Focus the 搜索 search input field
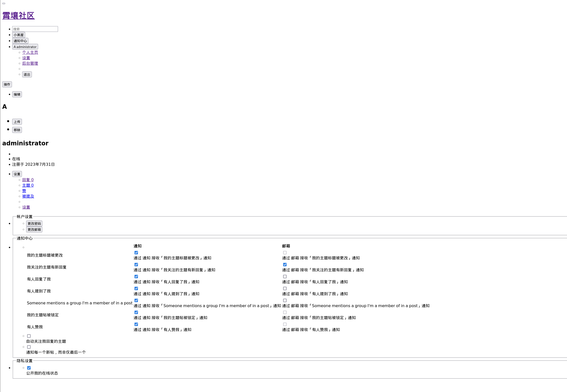This screenshot has width=567, height=392. [35, 29]
